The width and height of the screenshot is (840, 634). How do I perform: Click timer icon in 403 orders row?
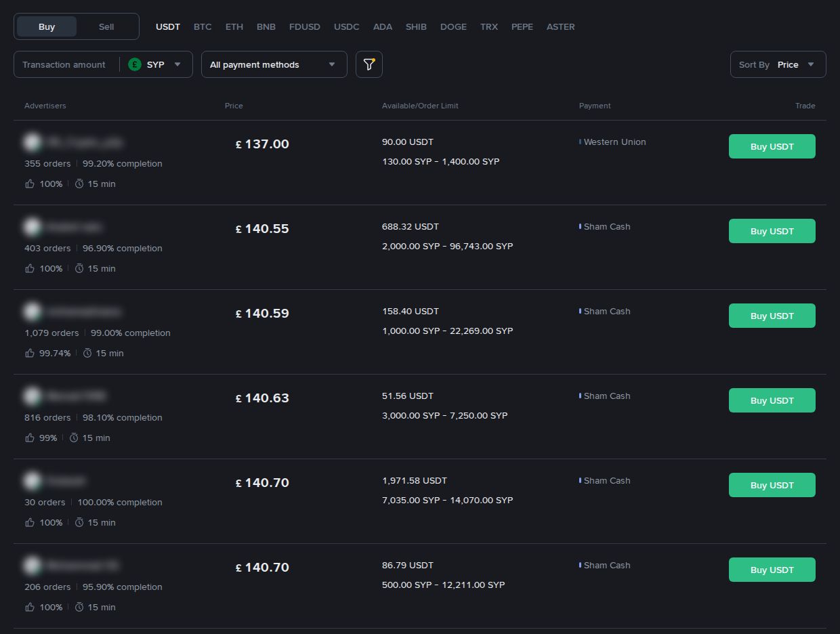pos(79,268)
